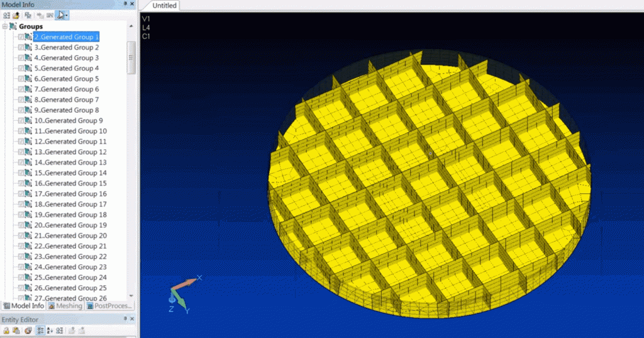Click the lock icon in Entity Editor toolbar
The height and width of the screenshot is (338, 644).
[x=6, y=330]
